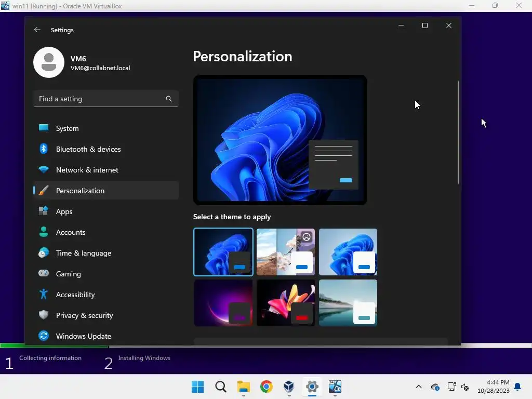
Task: Click the cloud sync tray icon
Action: click(x=435, y=387)
